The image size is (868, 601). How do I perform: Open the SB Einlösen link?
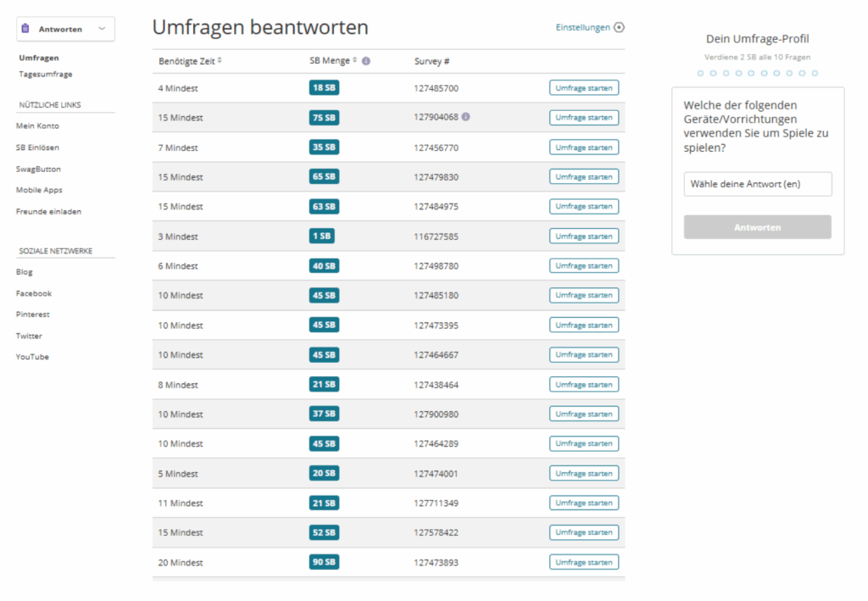pyautogui.click(x=37, y=147)
